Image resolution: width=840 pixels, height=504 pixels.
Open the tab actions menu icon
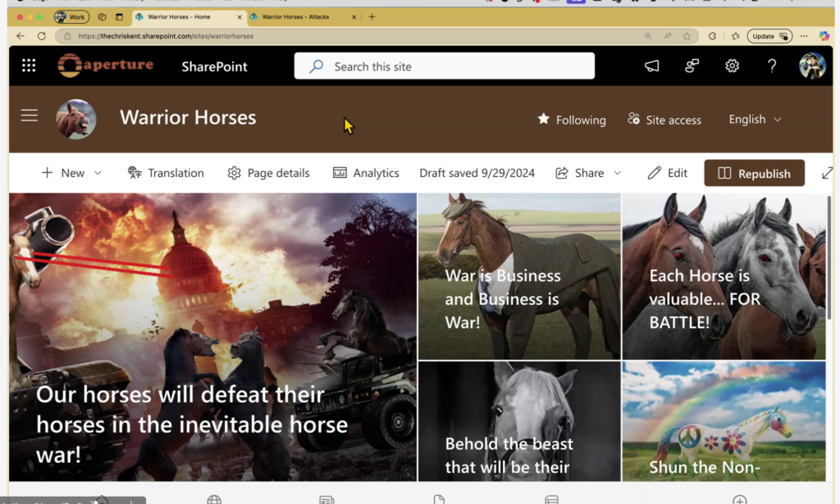[x=120, y=16]
